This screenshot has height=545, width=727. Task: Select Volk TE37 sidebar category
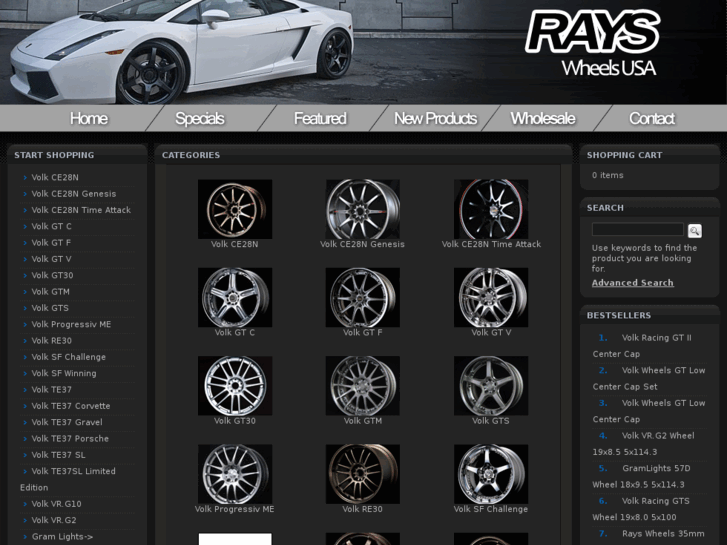coord(51,389)
